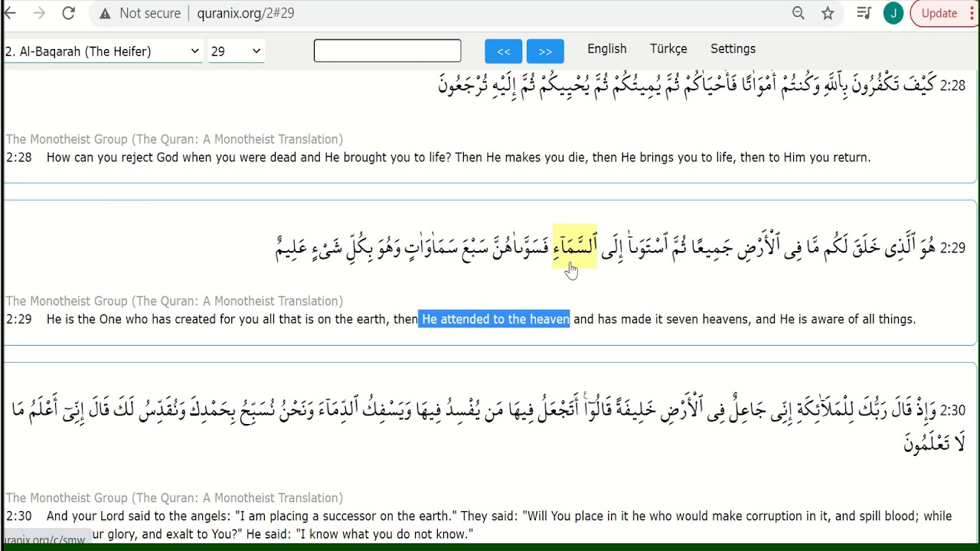Screen dimensions: 980x551
Task: Switch language to English
Action: click(607, 49)
